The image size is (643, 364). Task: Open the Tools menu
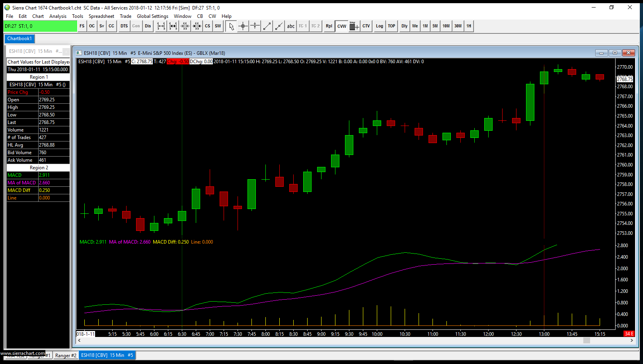click(78, 16)
